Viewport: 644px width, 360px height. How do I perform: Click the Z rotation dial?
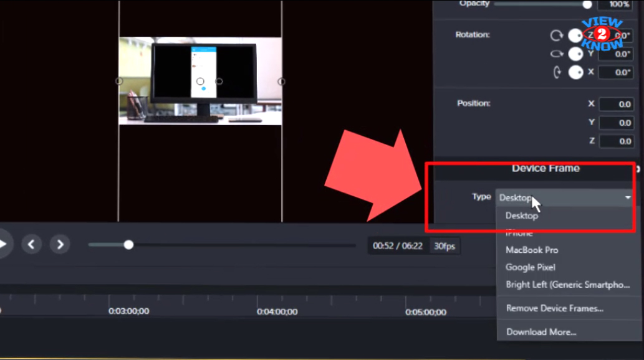(575, 36)
